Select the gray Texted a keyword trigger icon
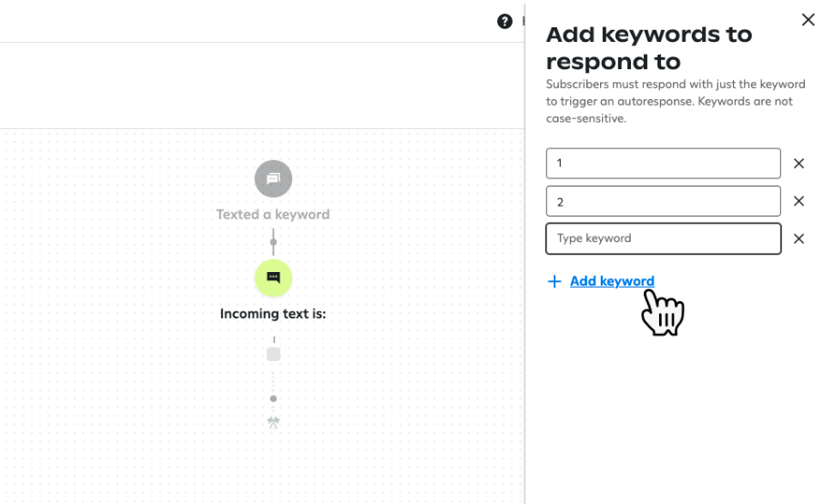834x504 pixels. [273, 178]
